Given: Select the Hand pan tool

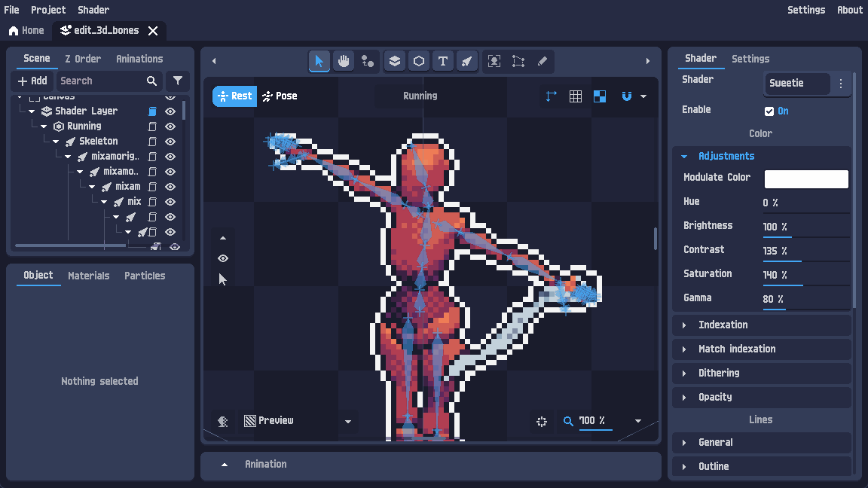Looking at the screenshot, I should point(344,61).
